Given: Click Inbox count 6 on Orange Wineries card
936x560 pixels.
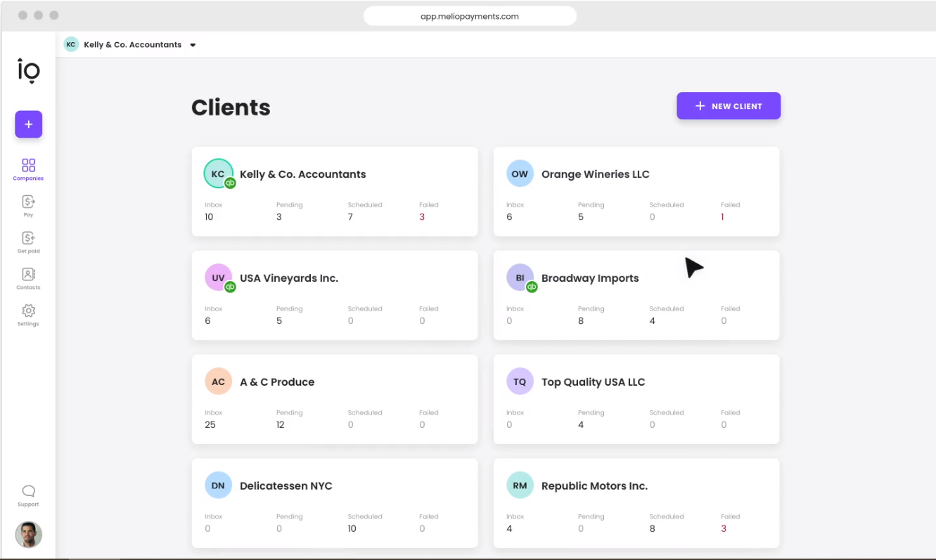Looking at the screenshot, I should coord(509,217).
